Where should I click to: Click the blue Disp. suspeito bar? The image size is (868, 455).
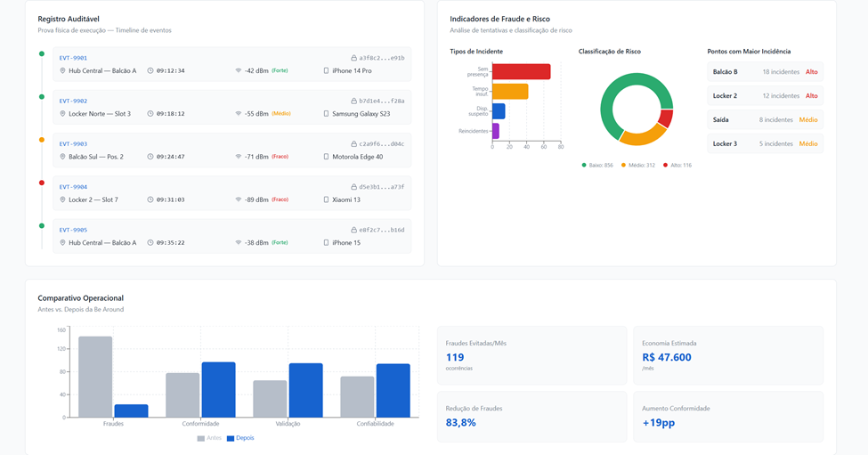[499, 111]
